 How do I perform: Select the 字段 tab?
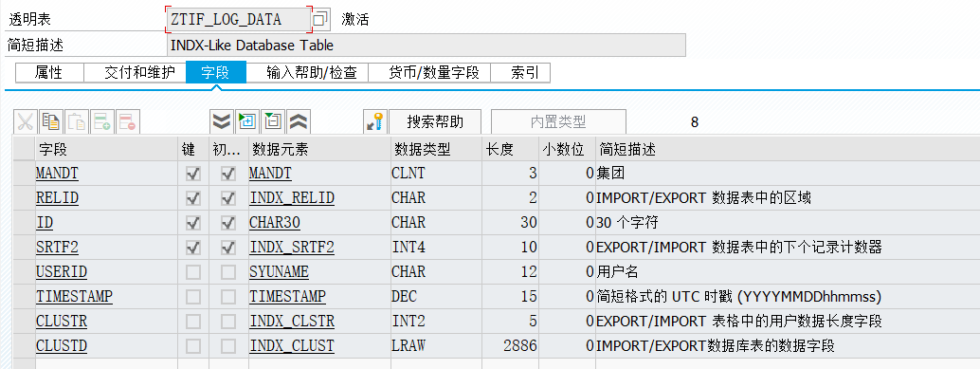click(216, 72)
